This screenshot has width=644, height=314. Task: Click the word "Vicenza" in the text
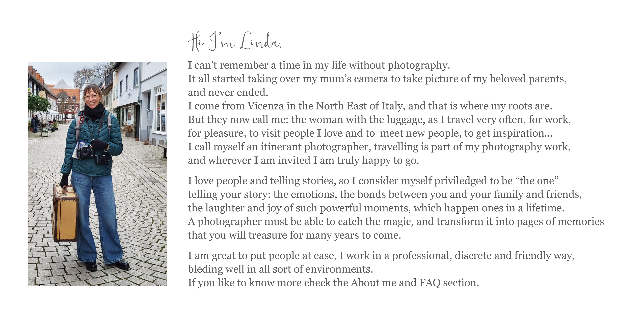265,106
